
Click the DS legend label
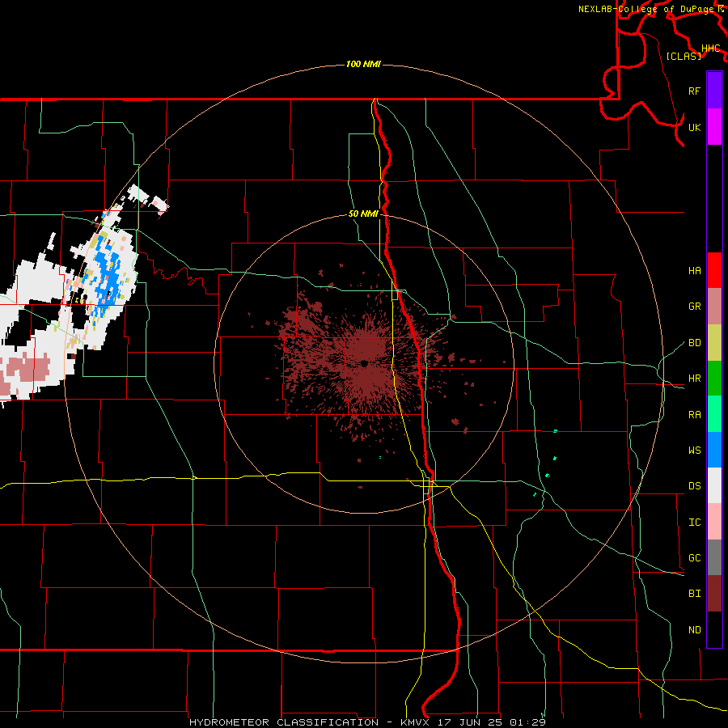pos(694,486)
